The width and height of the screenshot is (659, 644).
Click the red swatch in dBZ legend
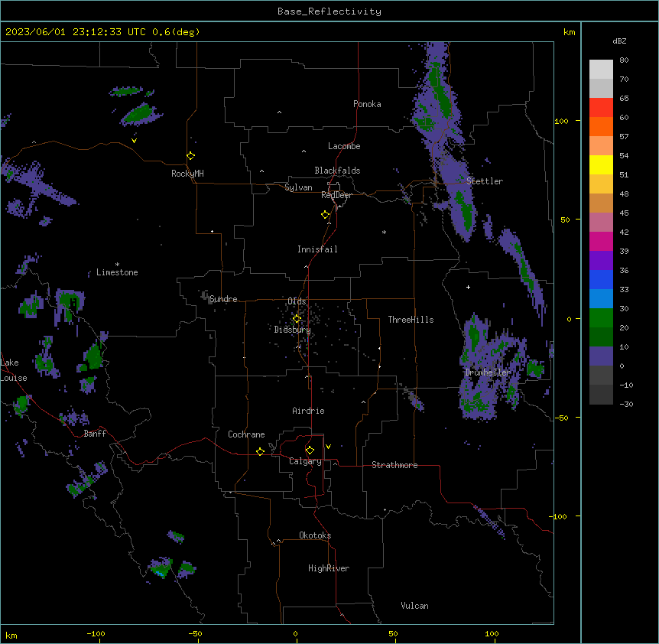click(601, 107)
